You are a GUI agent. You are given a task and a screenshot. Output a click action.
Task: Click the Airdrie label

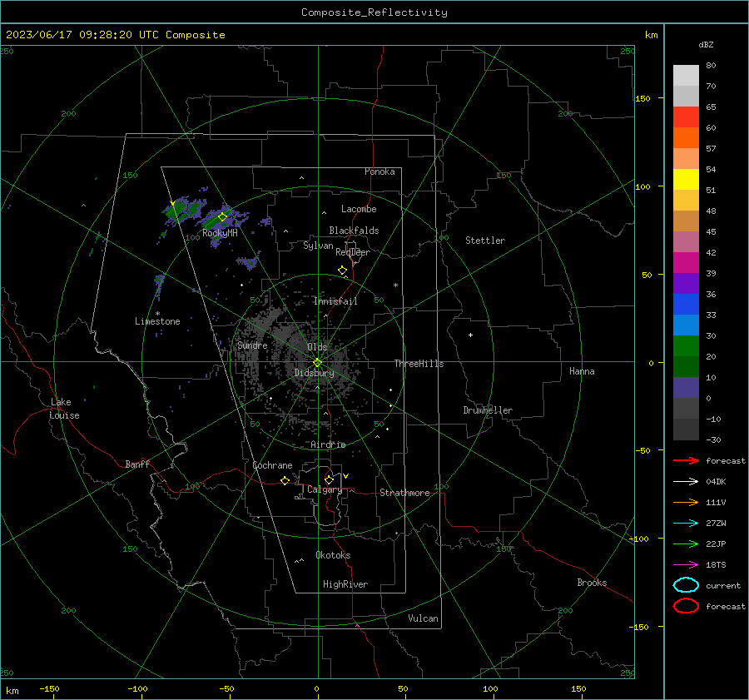(328, 444)
